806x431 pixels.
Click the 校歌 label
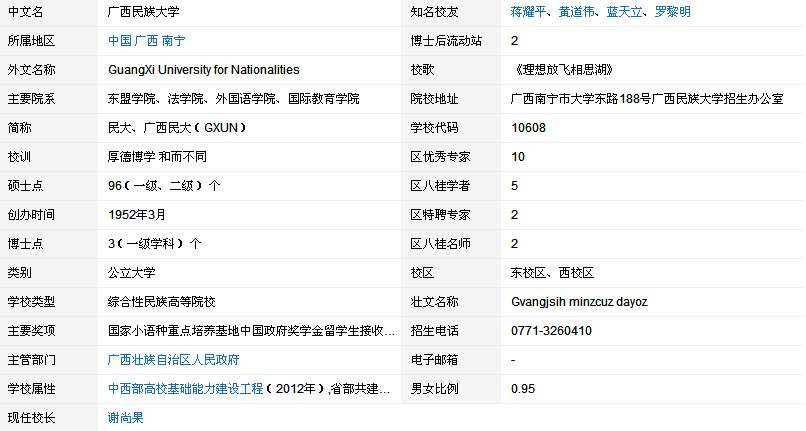pos(422,69)
